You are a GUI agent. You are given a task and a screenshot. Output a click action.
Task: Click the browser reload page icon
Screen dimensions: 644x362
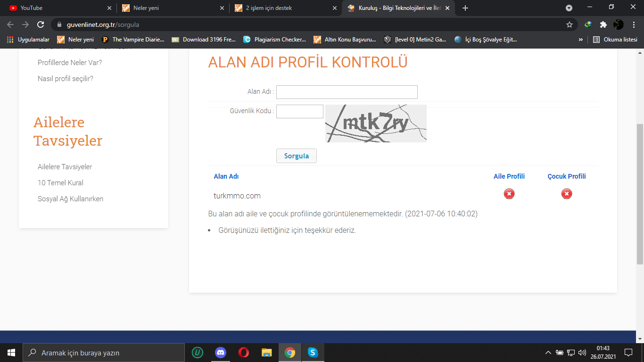coord(41,25)
